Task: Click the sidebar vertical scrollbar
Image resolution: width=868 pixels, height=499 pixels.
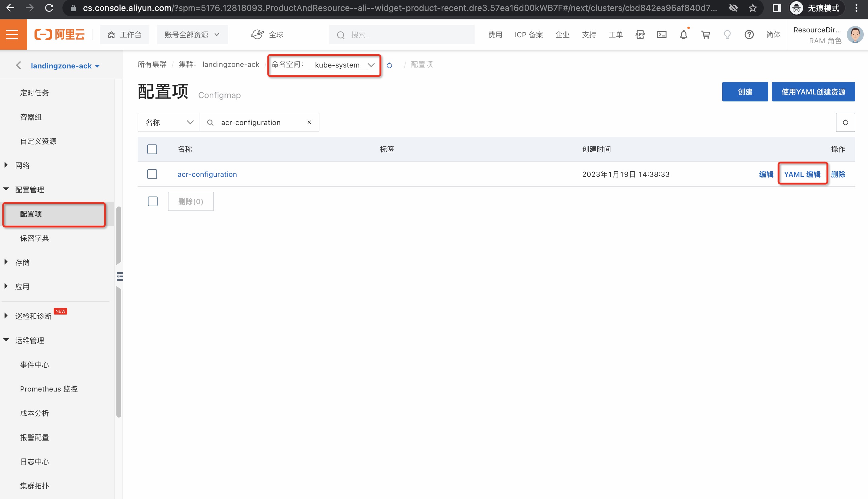Action: tap(119, 312)
